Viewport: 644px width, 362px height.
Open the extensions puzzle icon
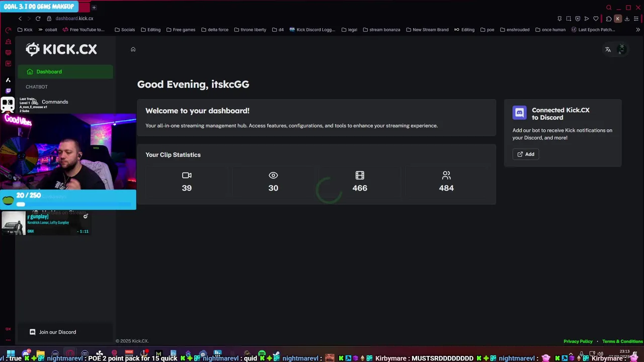click(609, 19)
